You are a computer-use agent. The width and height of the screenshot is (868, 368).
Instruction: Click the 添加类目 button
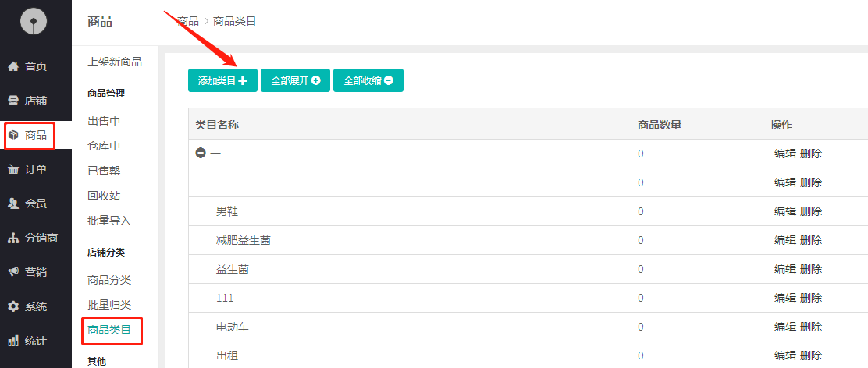coord(222,80)
